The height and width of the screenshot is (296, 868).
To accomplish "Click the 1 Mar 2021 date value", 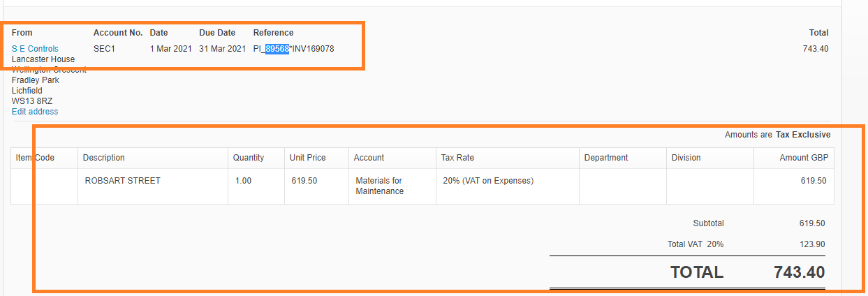I will pos(170,49).
